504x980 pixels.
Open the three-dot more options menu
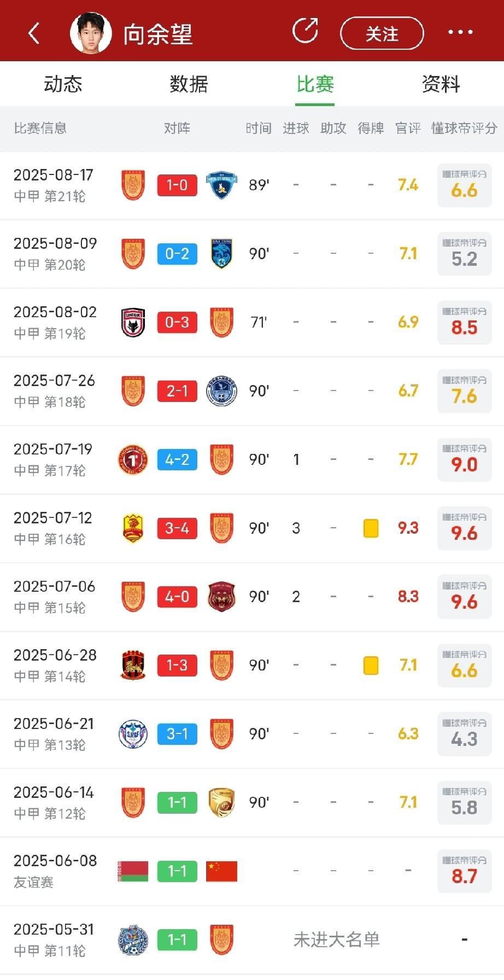460,32
